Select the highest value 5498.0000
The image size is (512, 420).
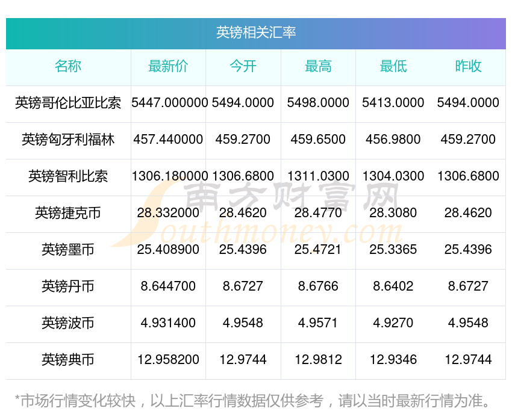(x=318, y=103)
